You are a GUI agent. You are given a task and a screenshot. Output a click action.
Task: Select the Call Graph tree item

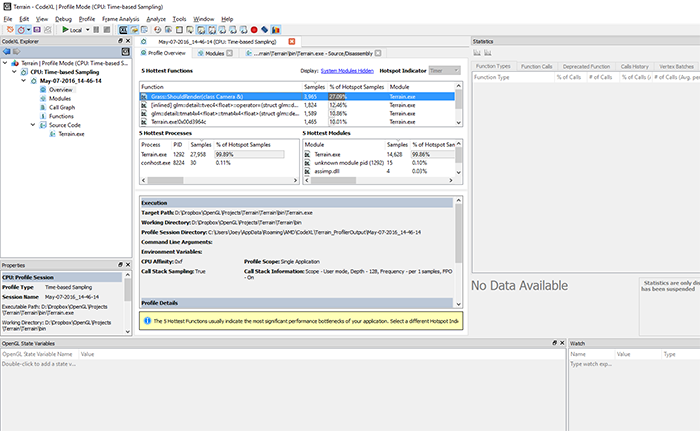click(x=62, y=107)
